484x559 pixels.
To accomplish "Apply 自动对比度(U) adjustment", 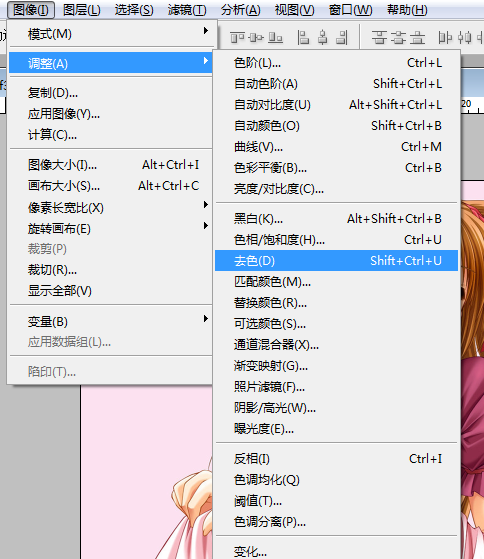I will (336, 105).
